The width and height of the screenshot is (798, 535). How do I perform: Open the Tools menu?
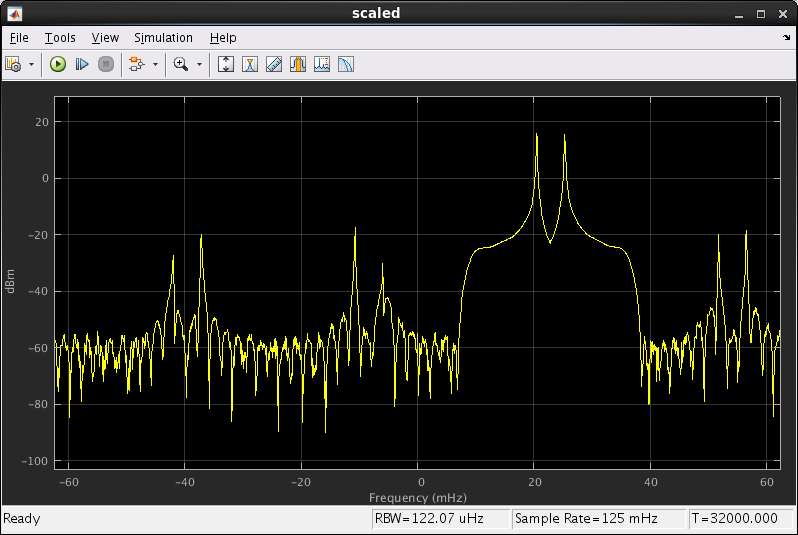click(x=60, y=38)
